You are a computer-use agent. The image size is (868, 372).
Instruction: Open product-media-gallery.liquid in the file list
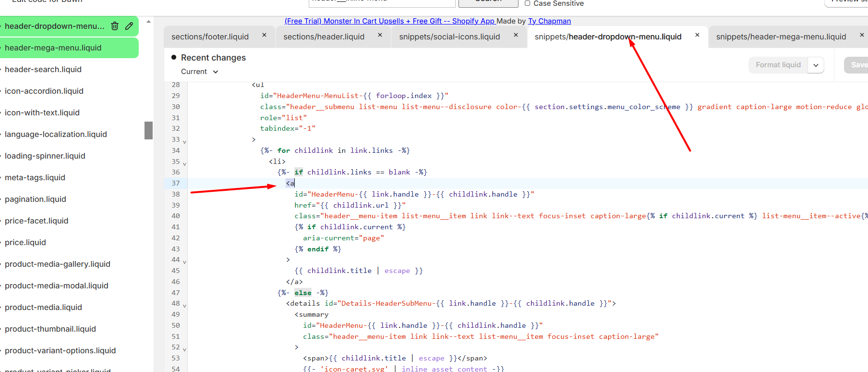(58, 264)
